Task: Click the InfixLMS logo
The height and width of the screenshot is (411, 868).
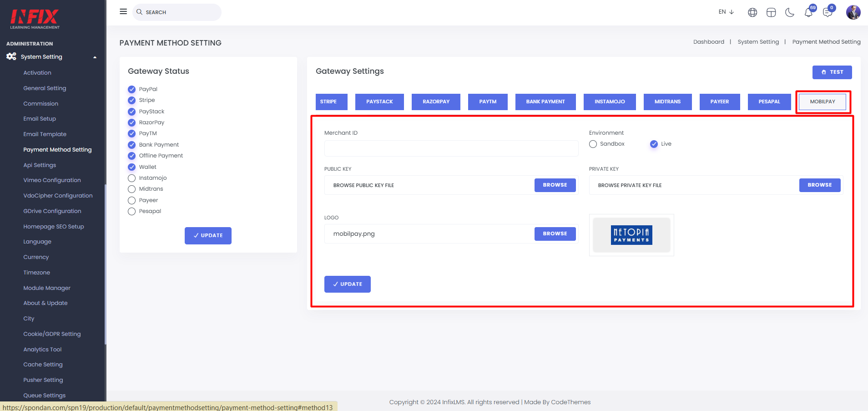Action: 35,19
